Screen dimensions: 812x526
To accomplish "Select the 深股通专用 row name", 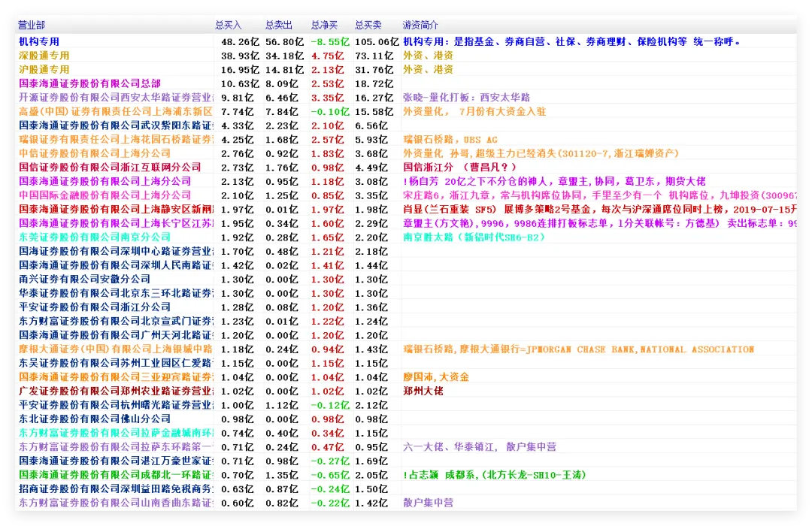I will click(x=44, y=56).
